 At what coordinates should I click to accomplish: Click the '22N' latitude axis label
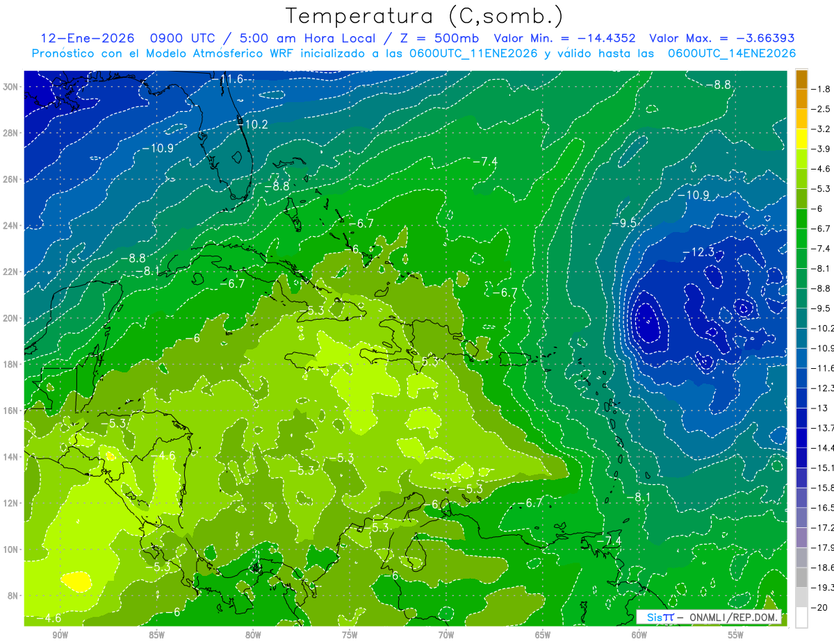(x=11, y=272)
